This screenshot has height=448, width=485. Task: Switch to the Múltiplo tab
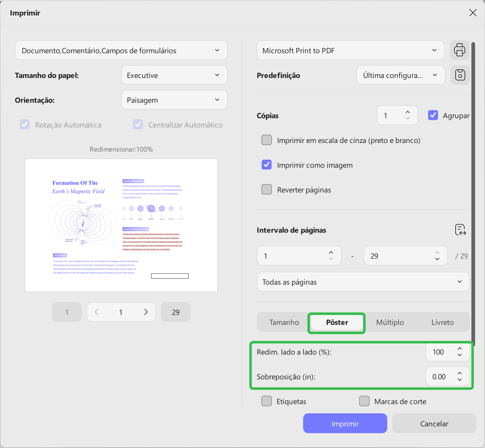tap(390, 322)
